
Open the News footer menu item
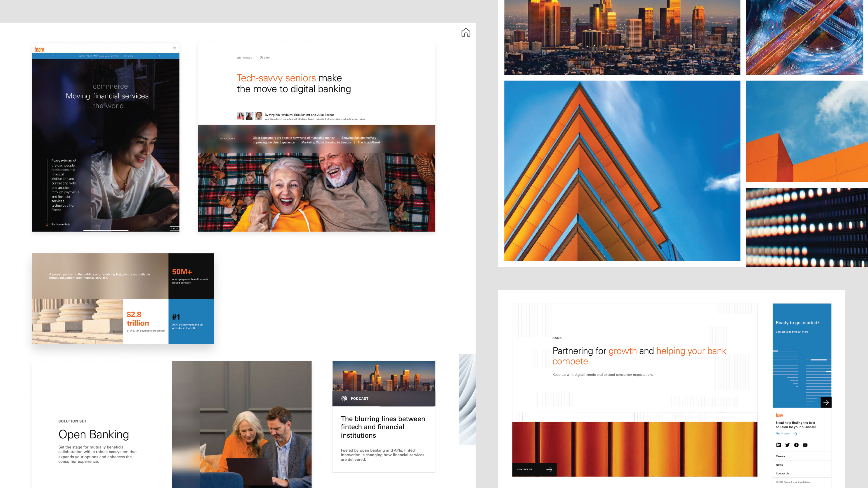pyautogui.click(x=779, y=465)
